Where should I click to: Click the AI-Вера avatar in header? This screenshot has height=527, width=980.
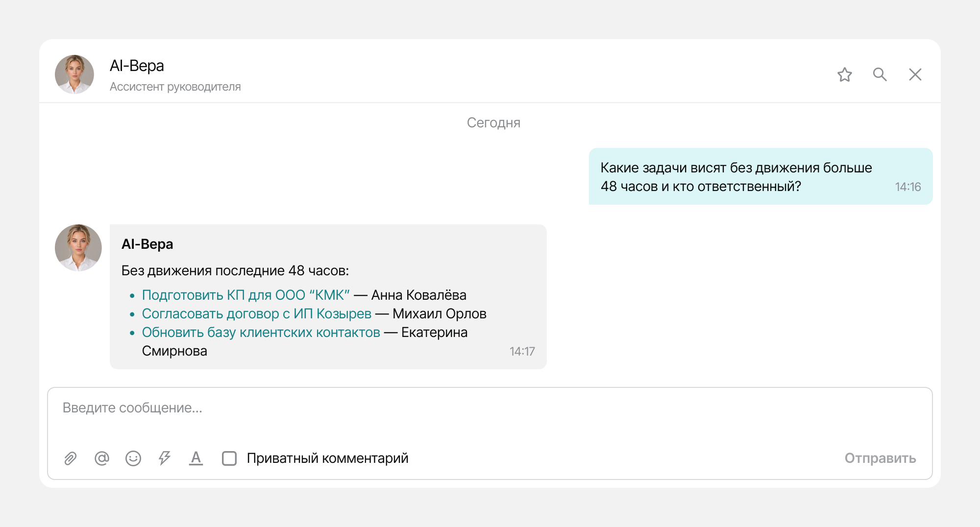(x=74, y=74)
